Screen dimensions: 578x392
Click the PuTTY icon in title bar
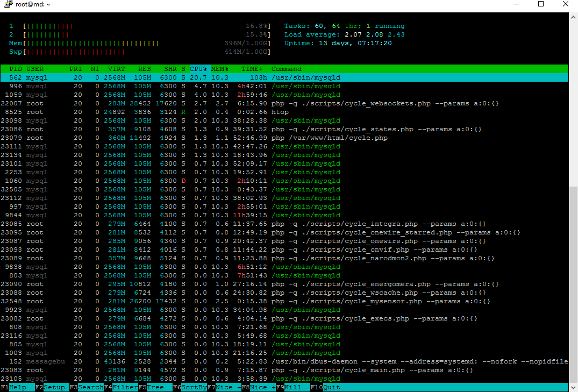[8, 4]
